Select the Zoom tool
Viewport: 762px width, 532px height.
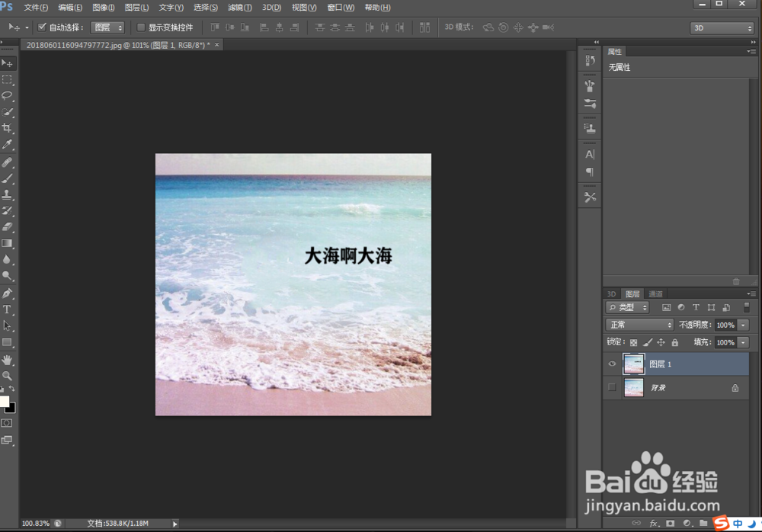click(8, 376)
